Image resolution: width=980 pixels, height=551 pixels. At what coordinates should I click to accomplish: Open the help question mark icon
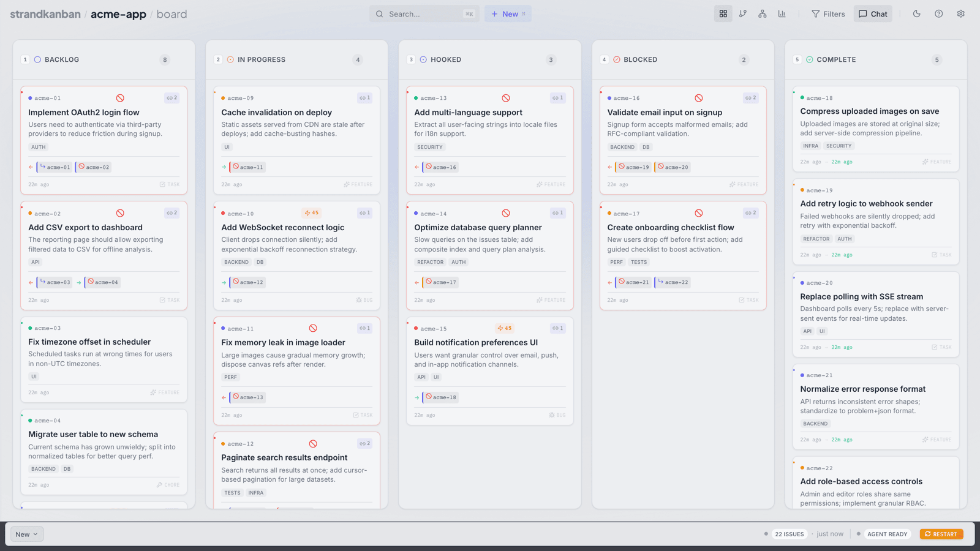[938, 13]
